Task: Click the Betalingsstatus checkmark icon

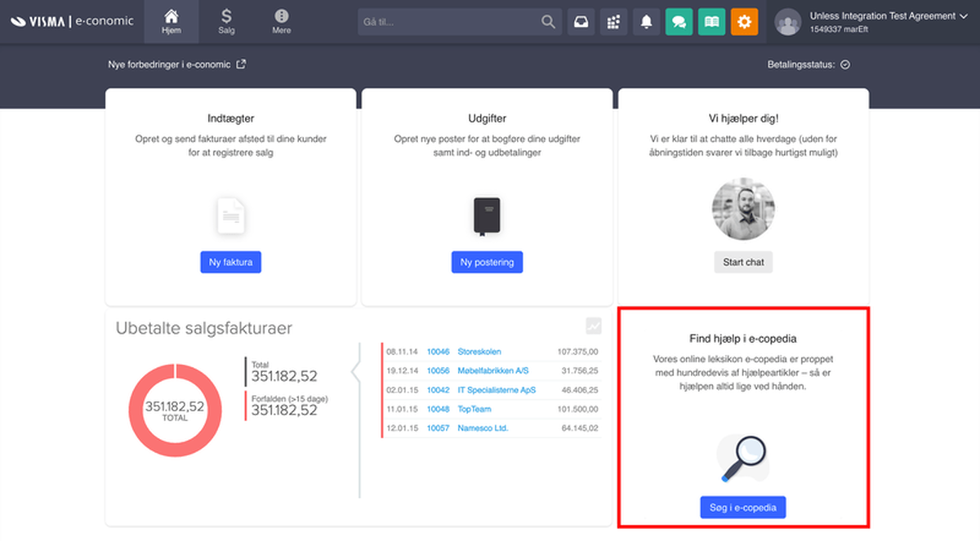Action: [845, 64]
